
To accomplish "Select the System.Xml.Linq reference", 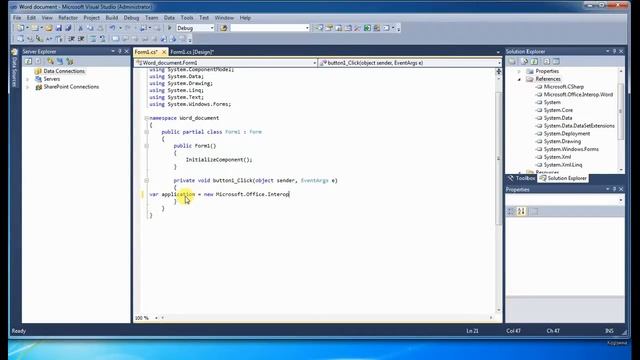I will pyautogui.click(x=563, y=165).
